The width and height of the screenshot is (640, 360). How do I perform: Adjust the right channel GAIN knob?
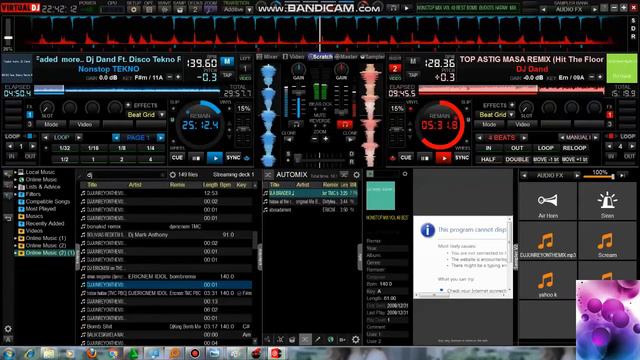tap(341, 69)
